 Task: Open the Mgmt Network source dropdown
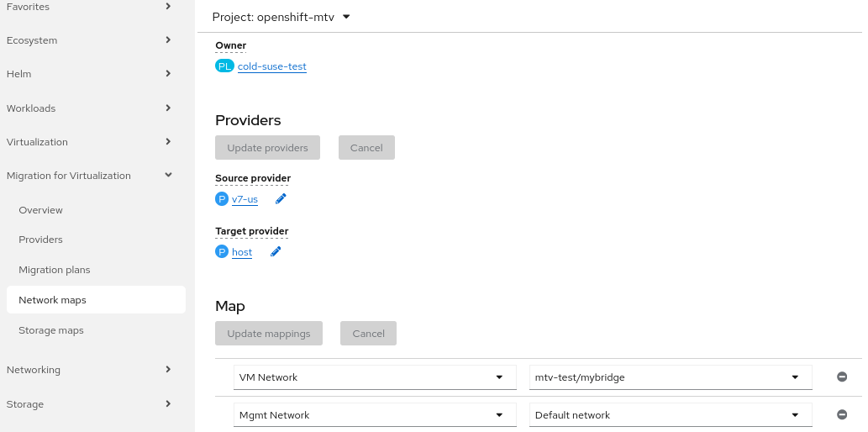(374, 414)
